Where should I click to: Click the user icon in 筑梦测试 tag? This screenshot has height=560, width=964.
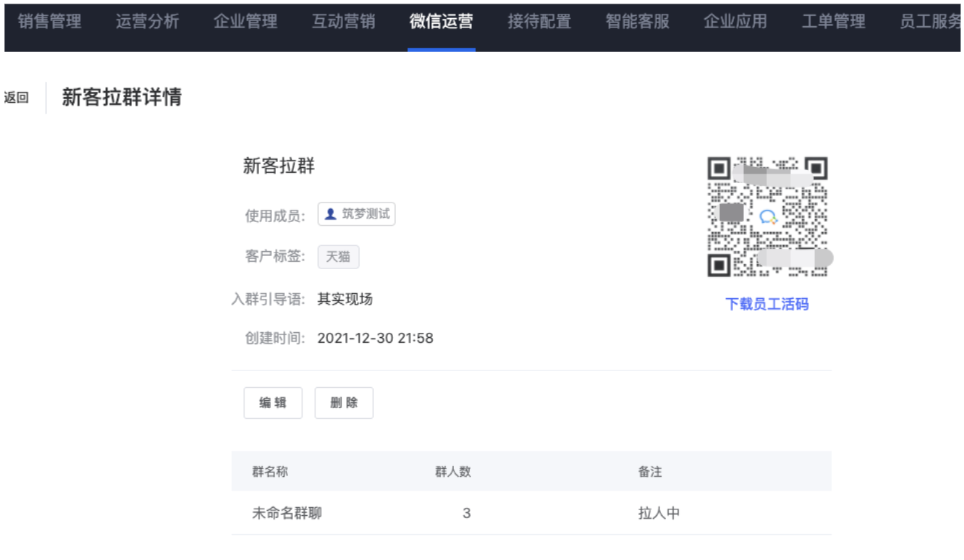pos(331,214)
